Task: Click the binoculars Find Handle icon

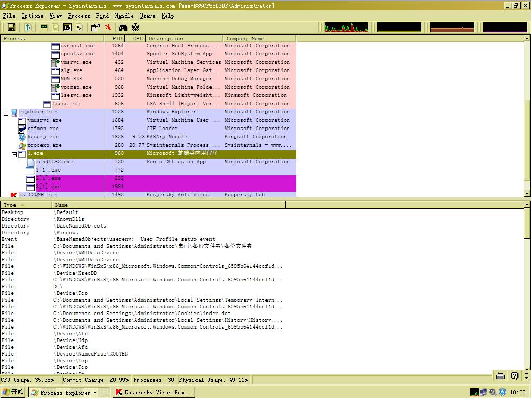Action: pyautogui.click(x=123, y=27)
